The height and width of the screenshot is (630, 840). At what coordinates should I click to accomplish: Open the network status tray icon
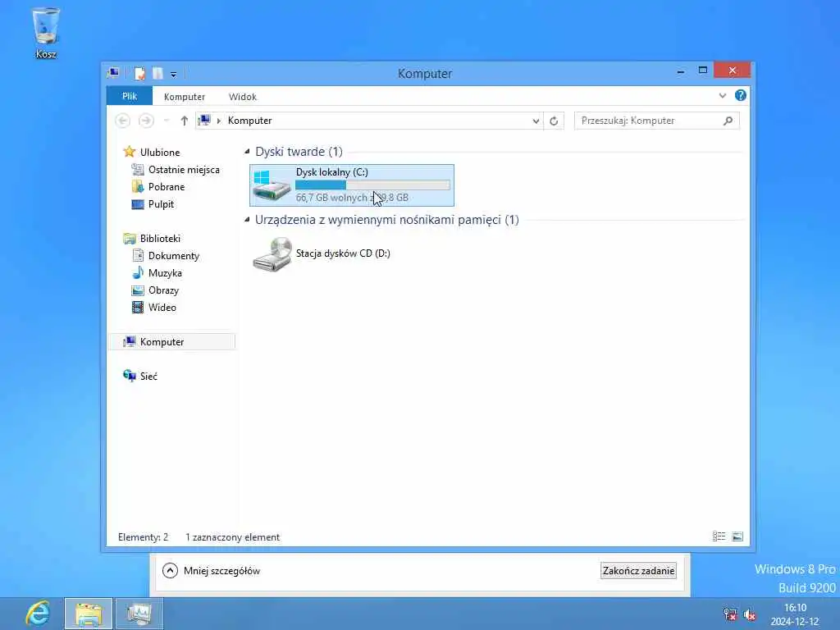click(730, 614)
